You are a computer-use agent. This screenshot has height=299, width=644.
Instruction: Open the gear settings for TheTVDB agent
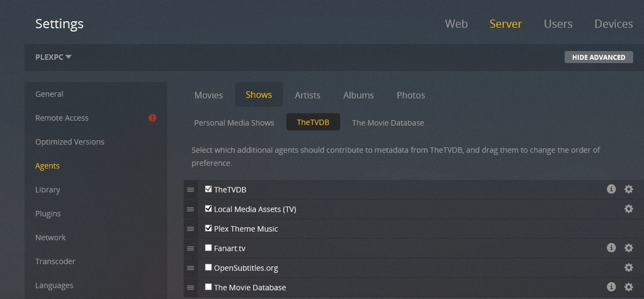click(x=628, y=189)
